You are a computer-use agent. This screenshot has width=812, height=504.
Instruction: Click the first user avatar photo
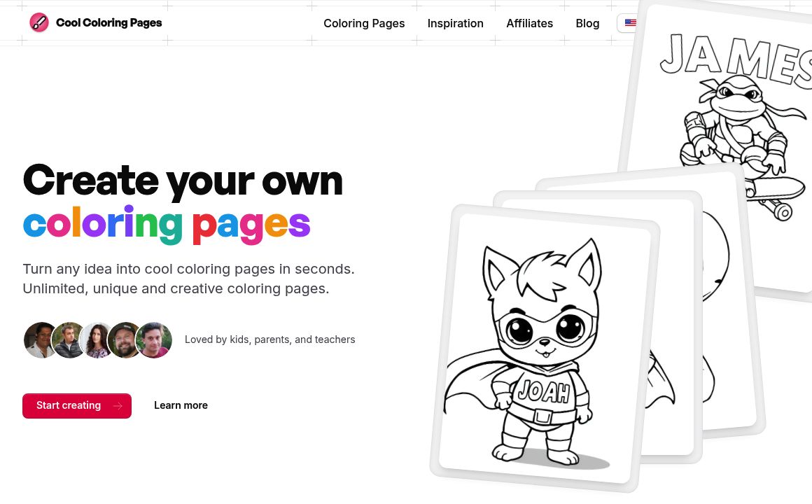tap(41, 340)
